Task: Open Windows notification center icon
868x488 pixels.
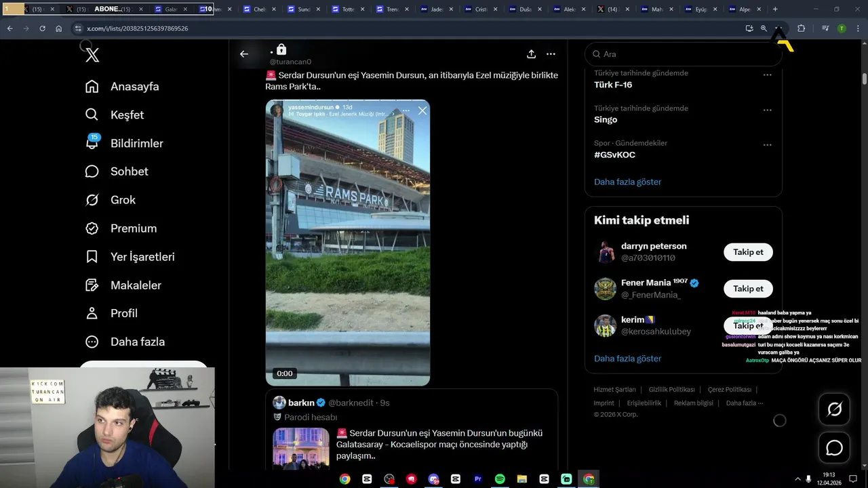Action: (853, 479)
